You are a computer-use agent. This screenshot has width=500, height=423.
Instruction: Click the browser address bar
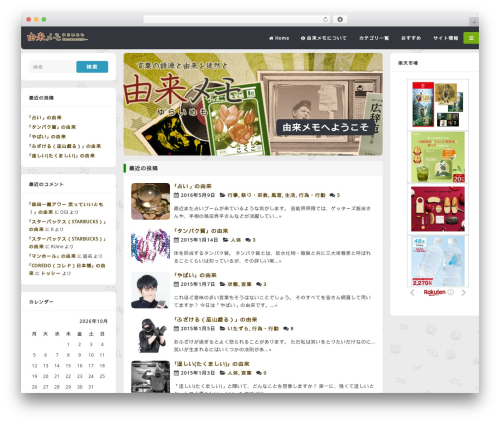237,20
